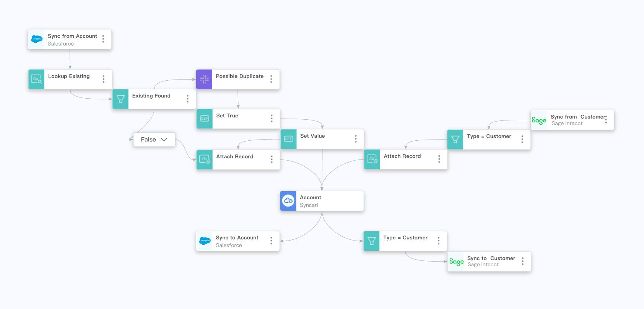
Task: Click the Salesforce icon on Sync from Account
Action: coord(37,39)
